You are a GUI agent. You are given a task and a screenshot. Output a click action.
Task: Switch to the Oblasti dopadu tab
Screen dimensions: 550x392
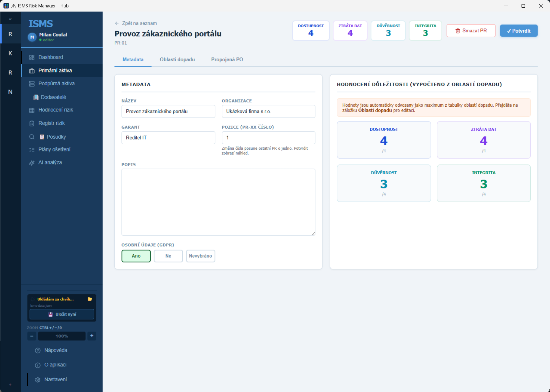click(x=177, y=60)
